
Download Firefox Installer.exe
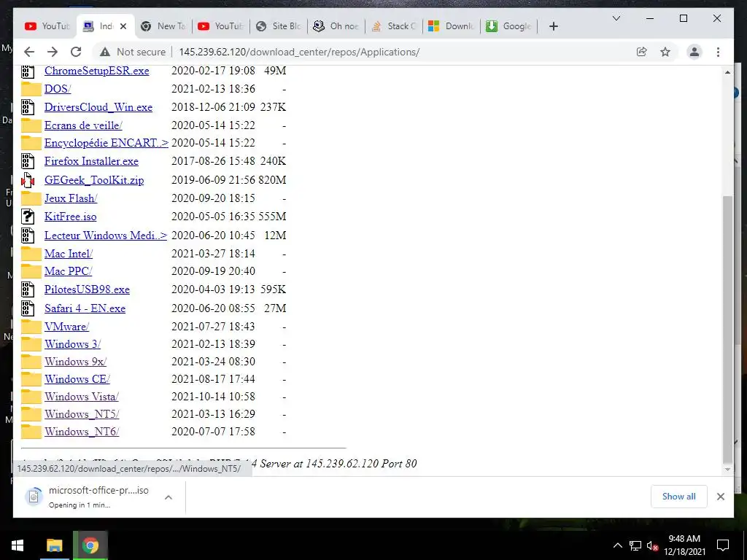click(x=91, y=161)
